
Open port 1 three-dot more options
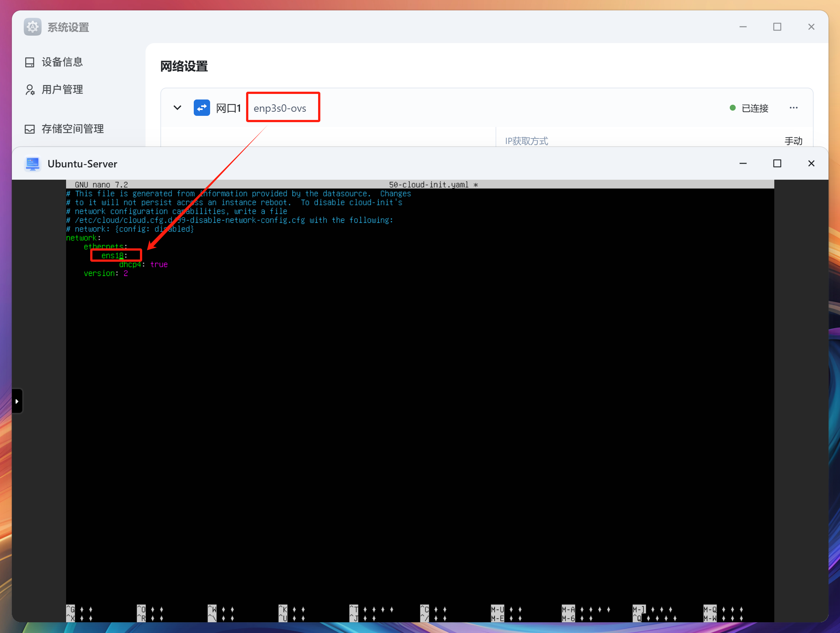793,108
